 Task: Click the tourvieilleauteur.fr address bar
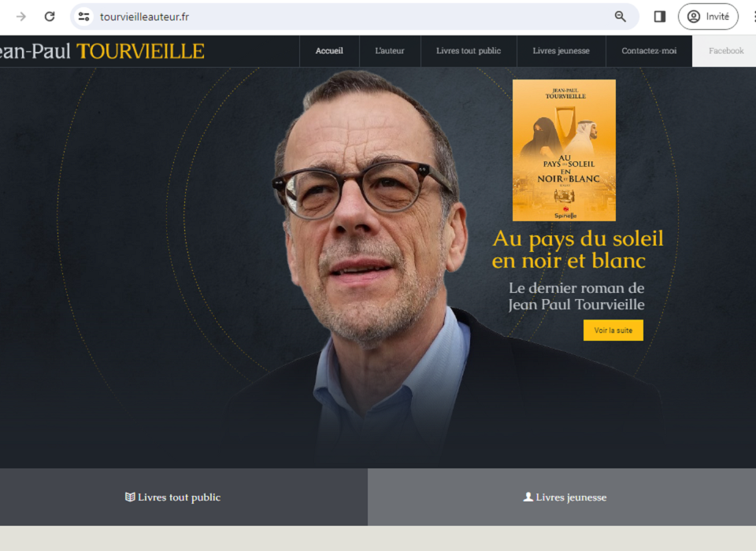click(338, 17)
